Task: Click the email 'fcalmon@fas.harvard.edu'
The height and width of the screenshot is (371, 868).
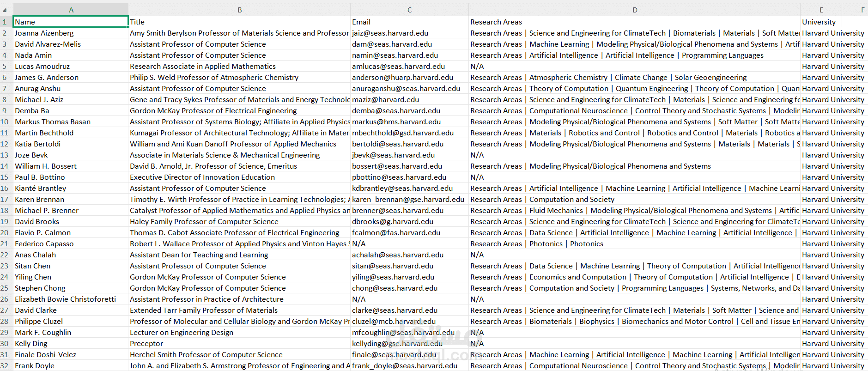Action: pos(396,232)
